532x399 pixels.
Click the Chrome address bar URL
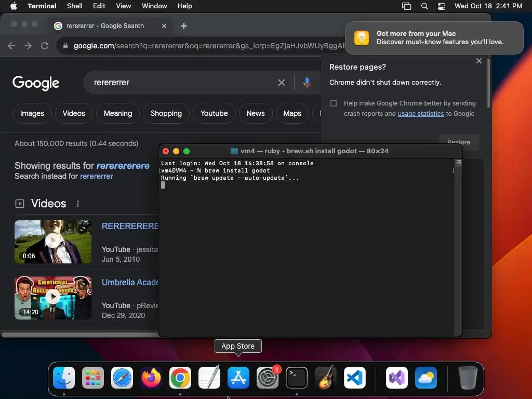pyautogui.click(x=209, y=46)
